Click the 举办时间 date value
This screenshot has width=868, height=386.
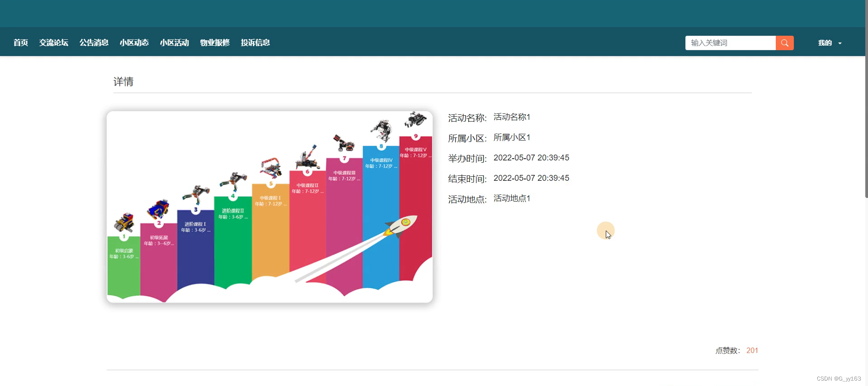pos(531,158)
